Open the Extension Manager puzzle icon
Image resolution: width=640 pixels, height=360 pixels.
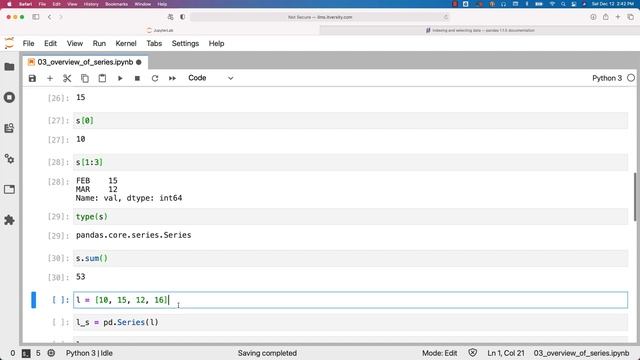9,220
